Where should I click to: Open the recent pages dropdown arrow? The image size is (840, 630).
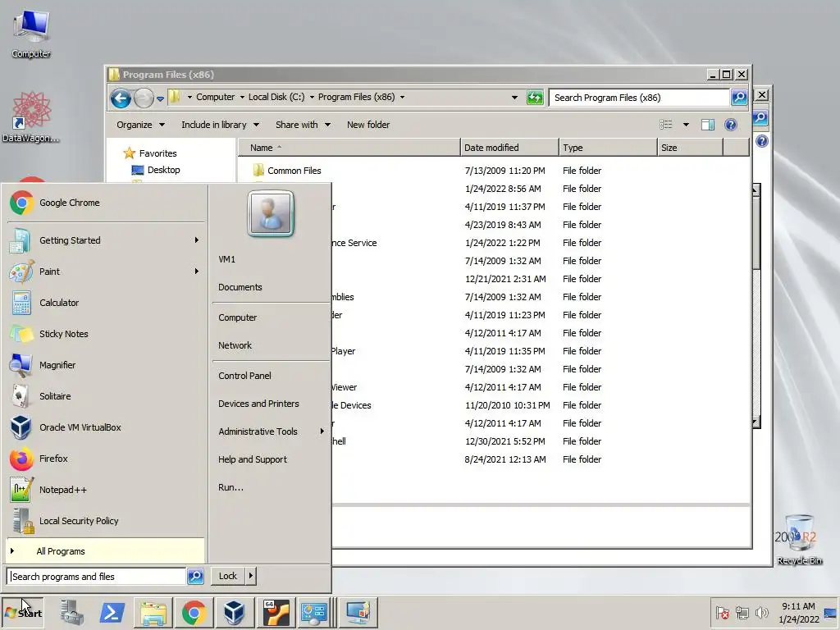pyautogui.click(x=160, y=98)
